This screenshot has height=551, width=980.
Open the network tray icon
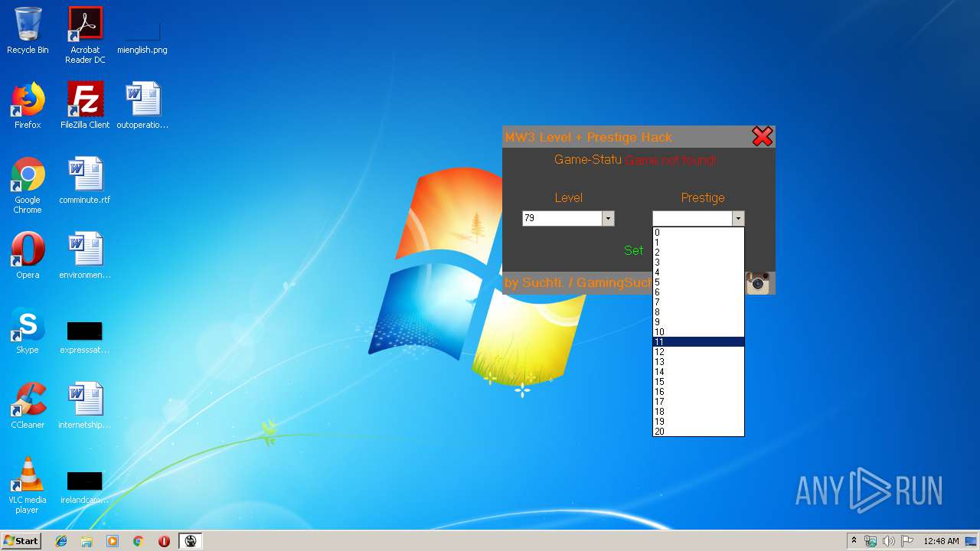871,541
